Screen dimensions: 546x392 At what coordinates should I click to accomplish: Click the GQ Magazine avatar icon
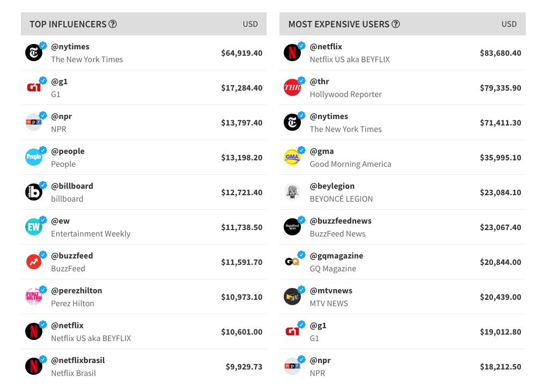pos(292,262)
